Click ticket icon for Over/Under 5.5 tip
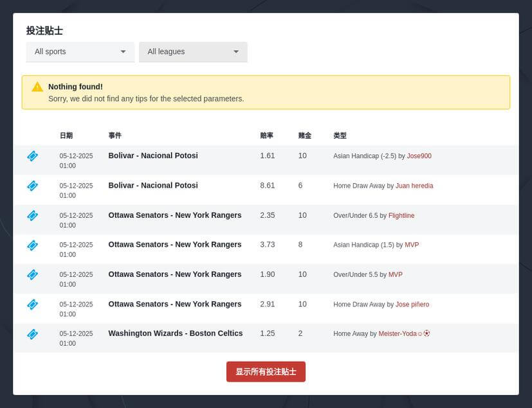This screenshot has height=408, width=532. [32, 274]
